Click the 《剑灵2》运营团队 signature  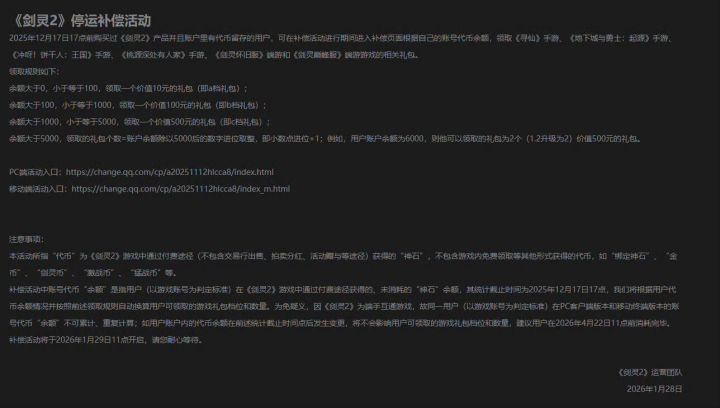click(650, 372)
